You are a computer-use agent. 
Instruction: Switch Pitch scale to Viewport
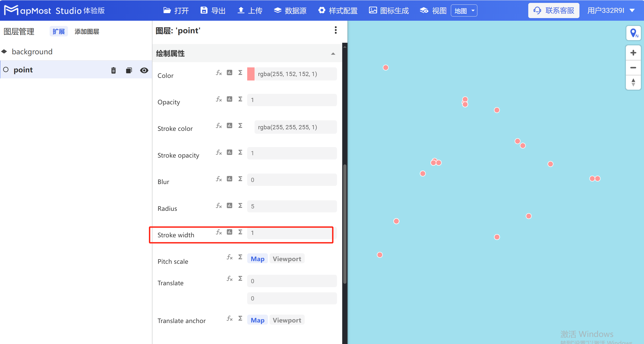(287, 259)
